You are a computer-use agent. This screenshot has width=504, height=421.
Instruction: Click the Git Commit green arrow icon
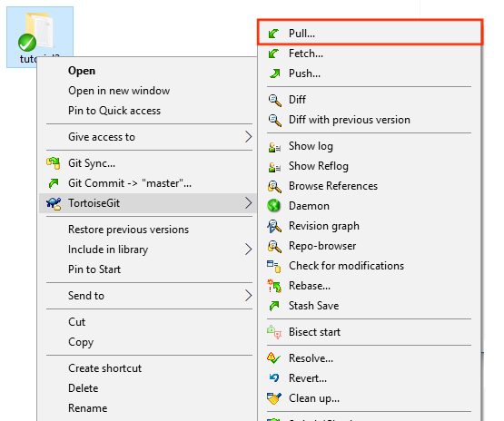[x=54, y=183]
